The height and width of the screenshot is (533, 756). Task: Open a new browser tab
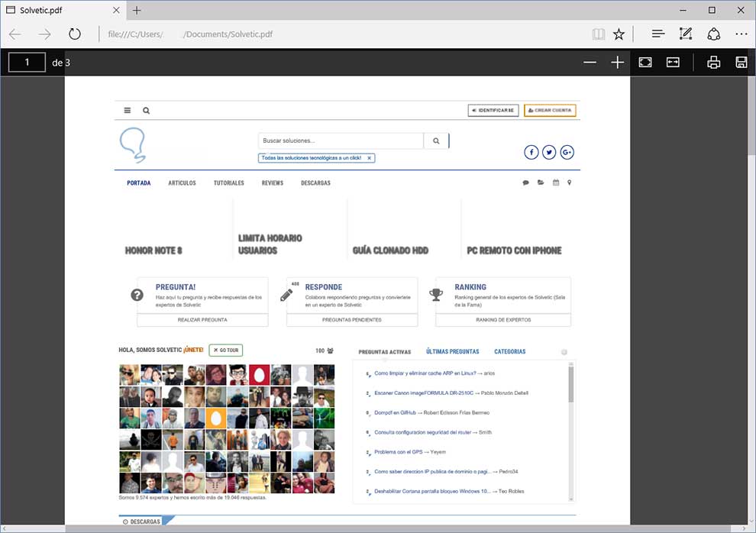click(x=137, y=10)
